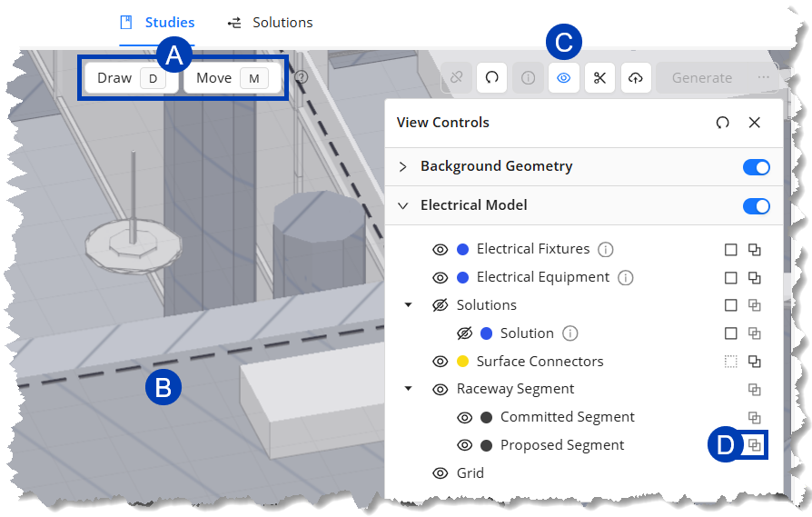Click the View Controls panel title

[x=442, y=123]
